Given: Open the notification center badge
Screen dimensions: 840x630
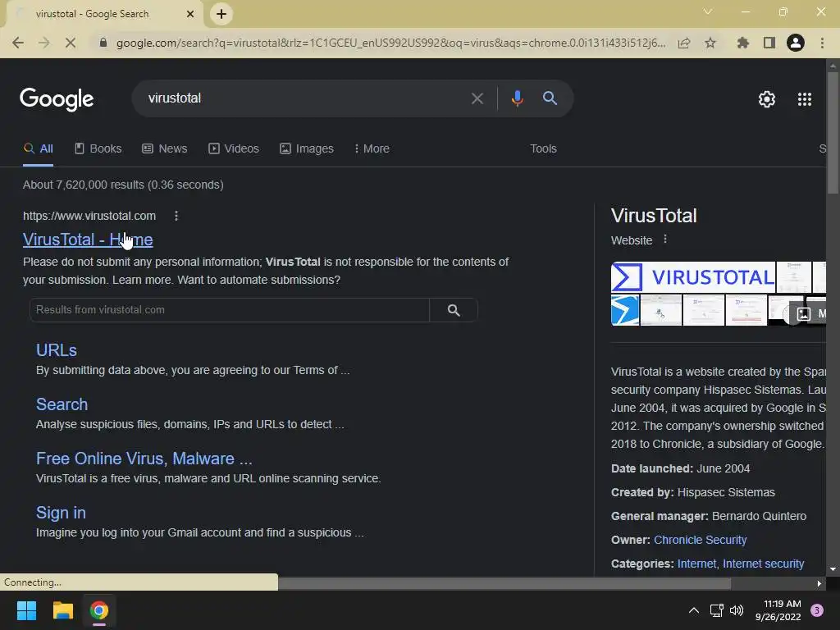Looking at the screenshot, I should click(x=817, y=610).
